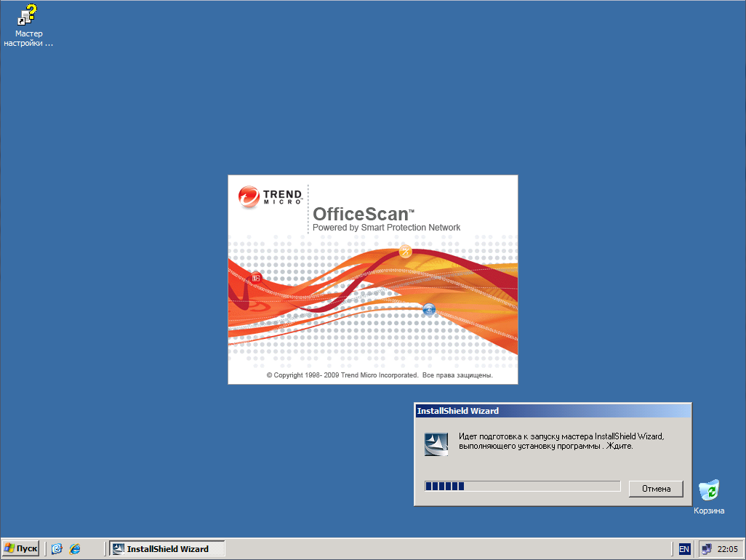Image resolution: width=746 pixels, height=560 pixels.
Task: Click the installation progress bar
Action: pyautogui.click(x=522, y=486)
